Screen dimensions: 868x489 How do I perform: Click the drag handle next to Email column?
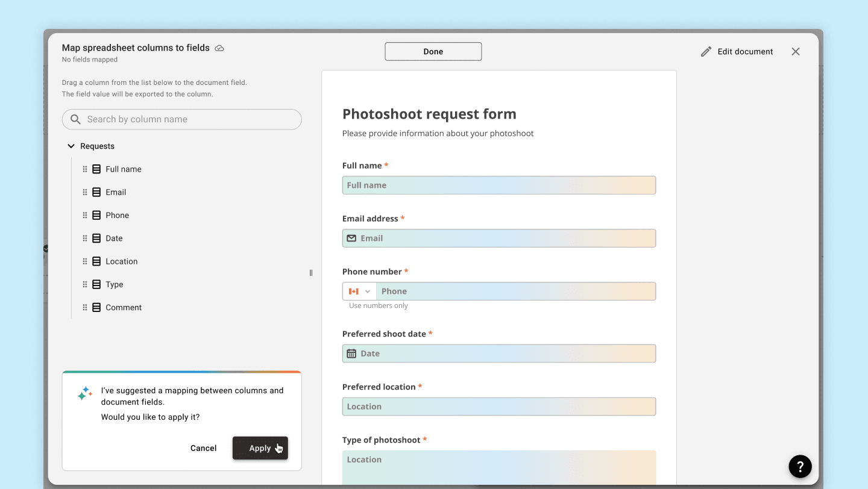click(85, 192)
